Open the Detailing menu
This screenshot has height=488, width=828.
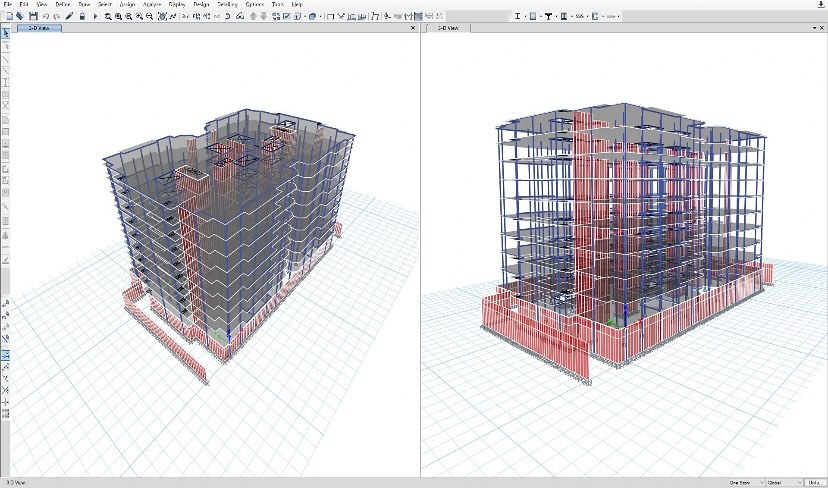coord(228,5)
